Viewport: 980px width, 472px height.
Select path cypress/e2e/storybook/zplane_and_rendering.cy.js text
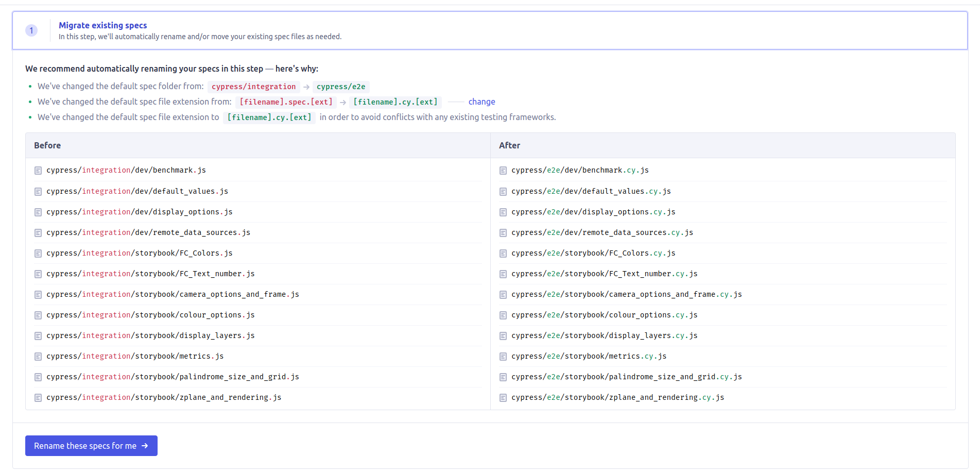pyautogui.click(x=618, y=397)
